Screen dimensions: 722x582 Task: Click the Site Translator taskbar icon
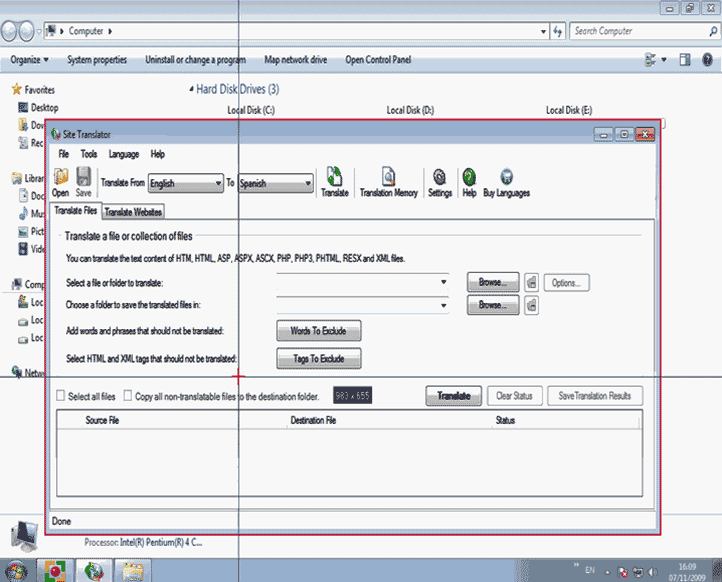coord(93,571)
